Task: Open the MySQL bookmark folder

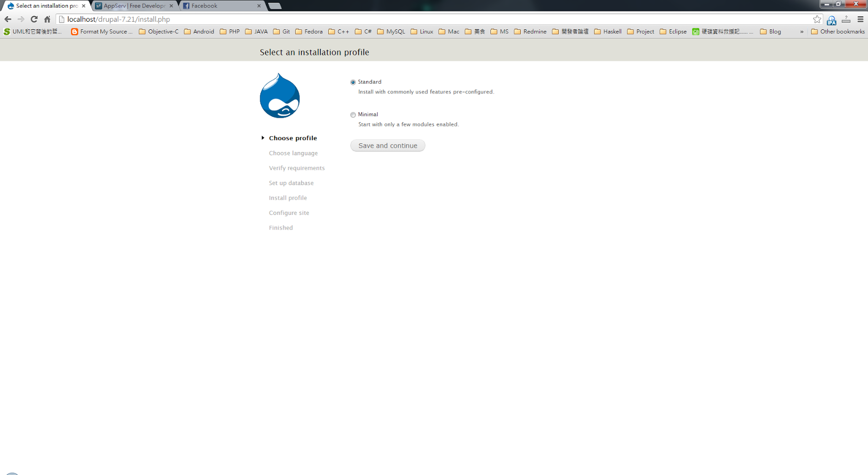Action: (391, 31)
